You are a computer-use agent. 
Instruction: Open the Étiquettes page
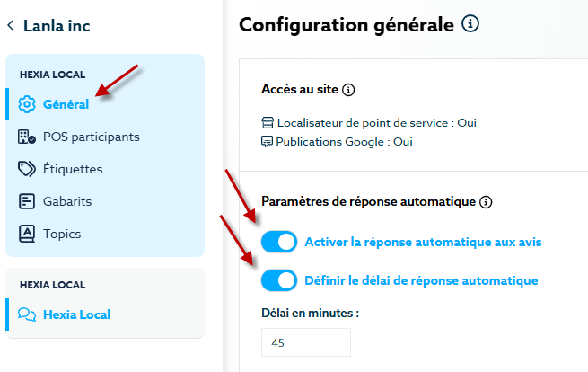(73, 169)
